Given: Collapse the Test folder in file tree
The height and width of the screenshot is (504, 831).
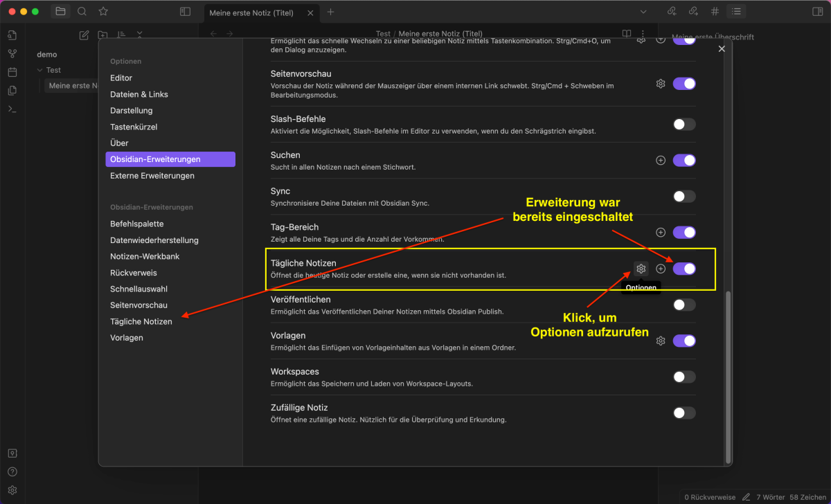Looking at the screenshot, I should (40, 70).
